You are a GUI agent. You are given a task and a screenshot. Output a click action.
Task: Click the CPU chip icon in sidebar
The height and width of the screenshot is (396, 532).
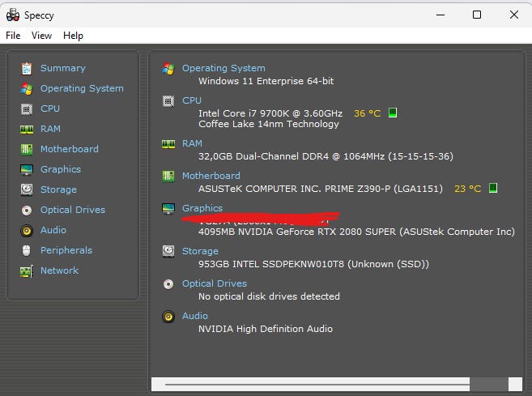(x=27, y=109)
